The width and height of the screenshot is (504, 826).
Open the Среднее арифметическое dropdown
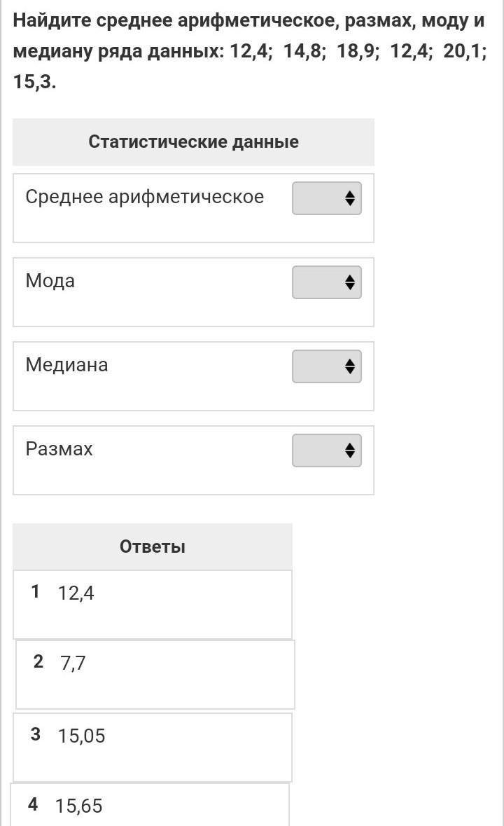click(326, 198)
